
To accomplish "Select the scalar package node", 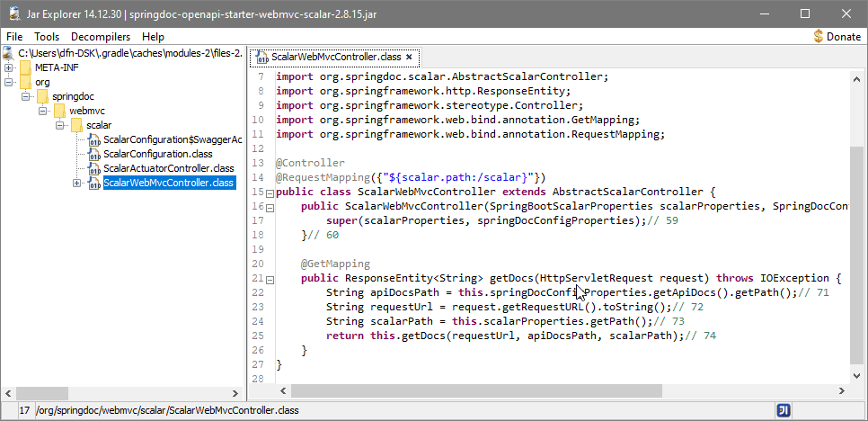I will pos(99,125).
